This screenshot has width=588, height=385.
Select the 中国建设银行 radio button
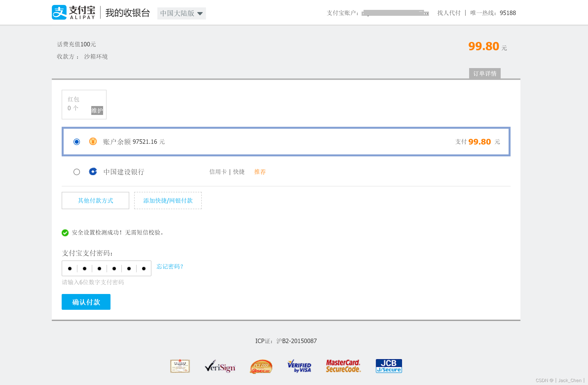[x=77, y=172]
